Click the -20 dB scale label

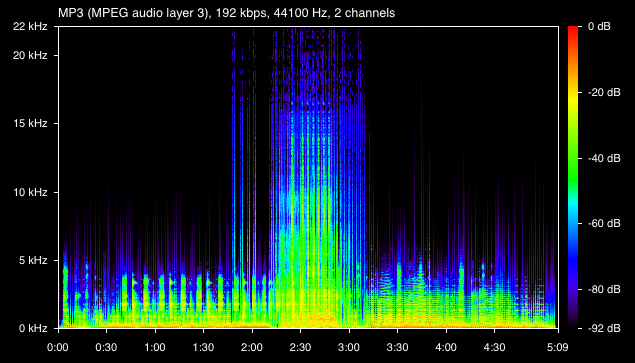point(604,93)
